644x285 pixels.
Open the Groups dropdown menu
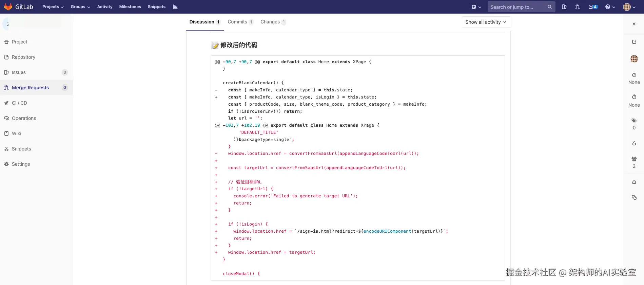[x=80, y=7]
